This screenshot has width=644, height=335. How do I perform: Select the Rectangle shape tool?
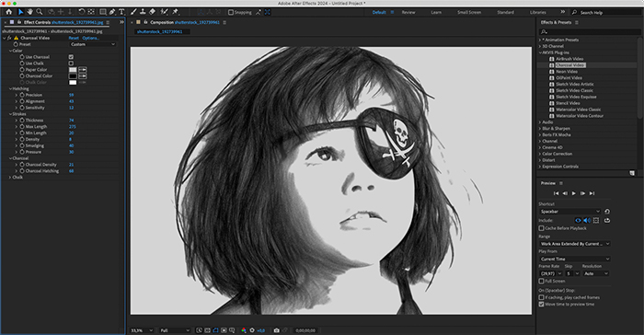pos(103,12)
